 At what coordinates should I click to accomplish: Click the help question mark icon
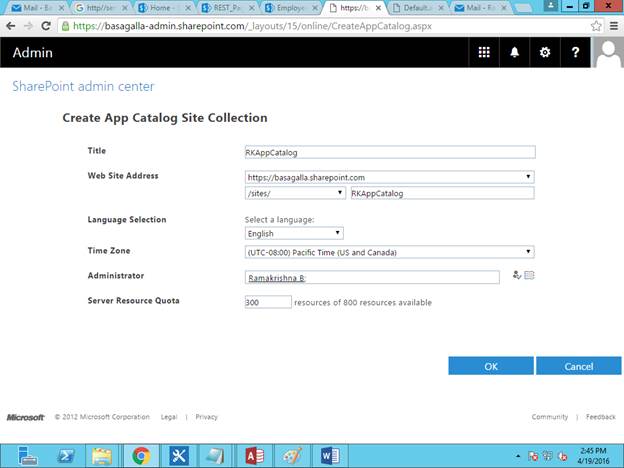575,53
